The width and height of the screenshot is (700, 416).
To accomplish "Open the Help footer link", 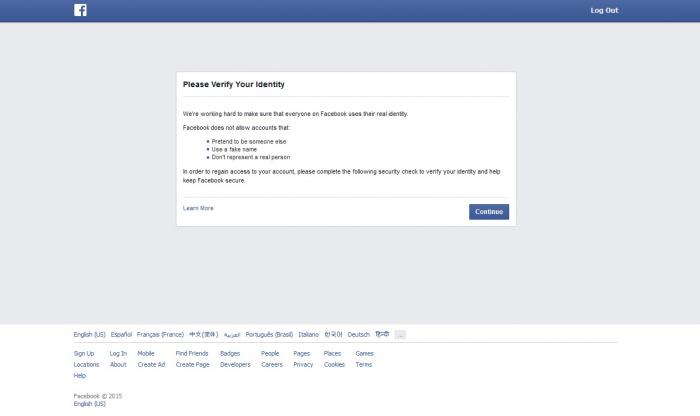I will tap(79, 375).
